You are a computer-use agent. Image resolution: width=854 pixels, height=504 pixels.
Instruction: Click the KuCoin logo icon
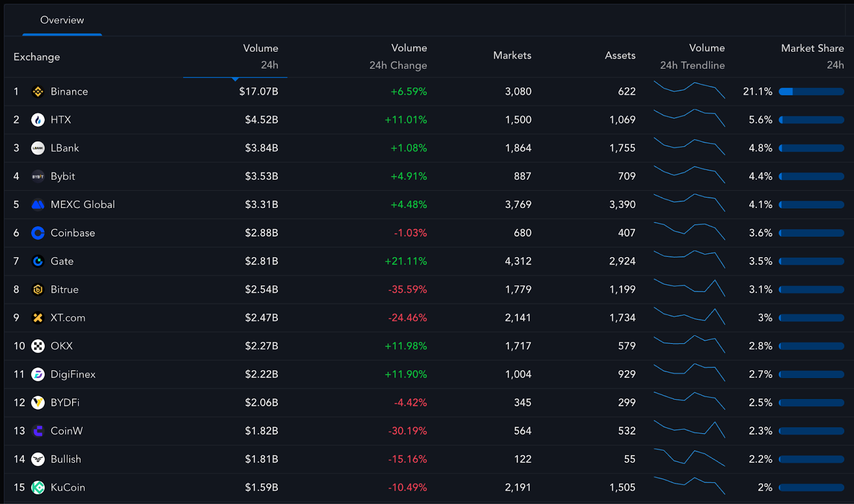(37, 487)
